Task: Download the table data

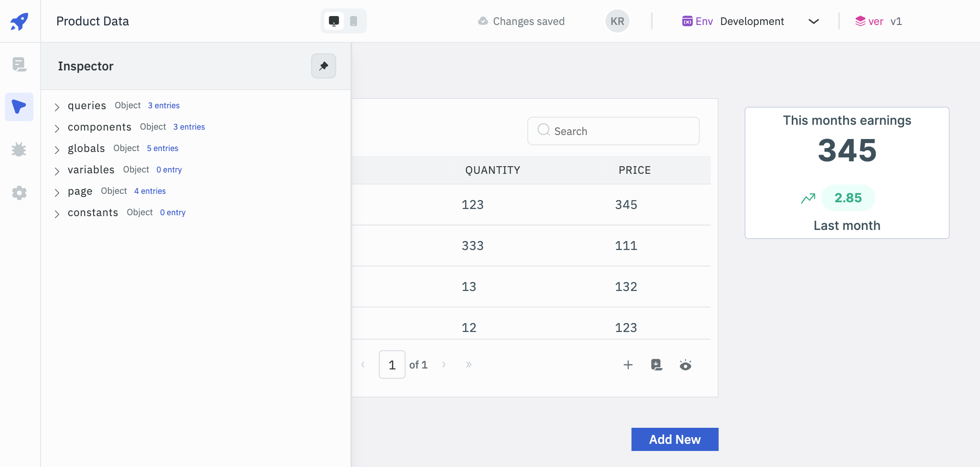Action: click(x=656, y=365)
